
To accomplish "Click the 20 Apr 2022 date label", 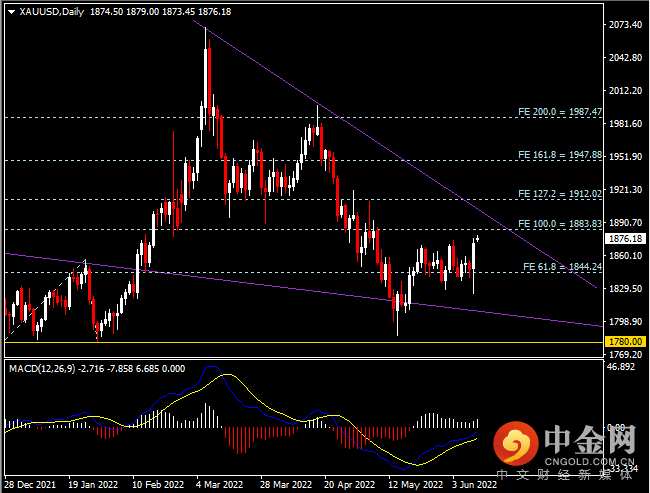I will point(349,484).
